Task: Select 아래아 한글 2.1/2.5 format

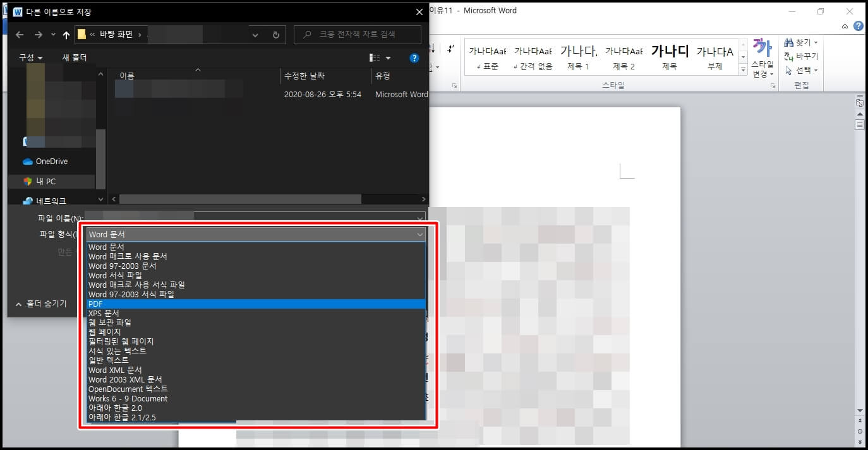Action: (x=256, y=417)
